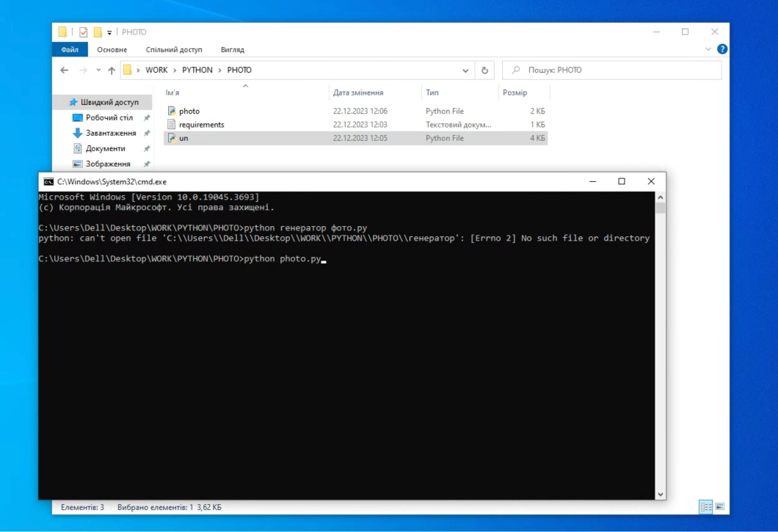Close the PHOTO Explorer window

[x=714, y=32]
